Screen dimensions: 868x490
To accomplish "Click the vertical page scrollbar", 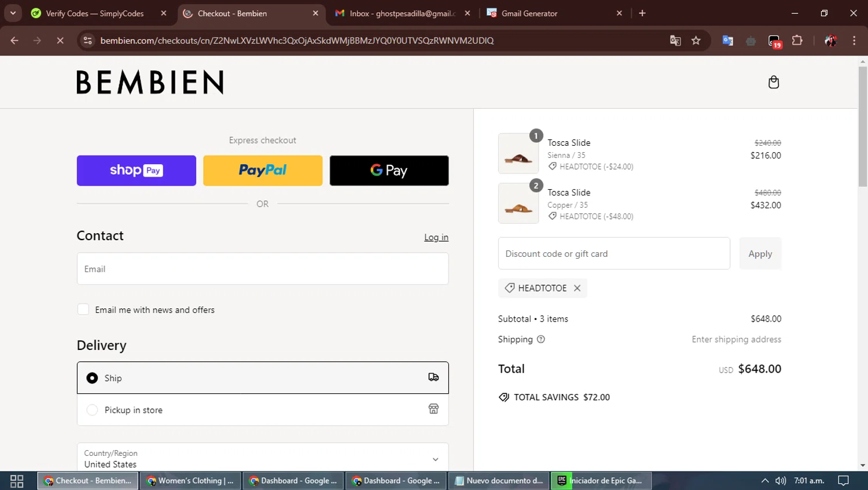I will coord(863,127).
